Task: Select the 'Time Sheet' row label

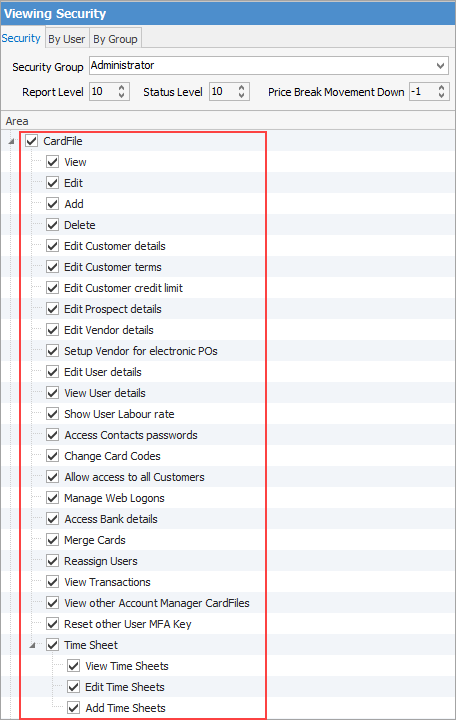Action: [91, 645]
